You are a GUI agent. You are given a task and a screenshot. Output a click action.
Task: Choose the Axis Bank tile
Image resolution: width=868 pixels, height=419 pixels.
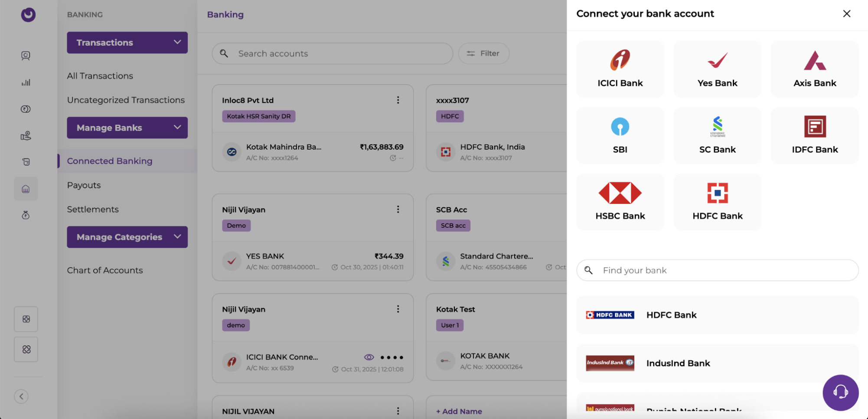click(815, 69)
